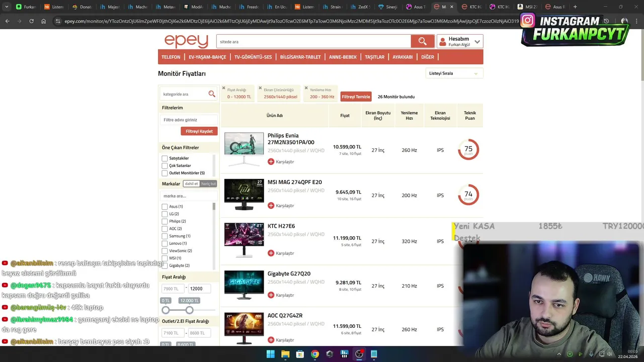Open the Gigabyte G27Q20 product link

289,274
